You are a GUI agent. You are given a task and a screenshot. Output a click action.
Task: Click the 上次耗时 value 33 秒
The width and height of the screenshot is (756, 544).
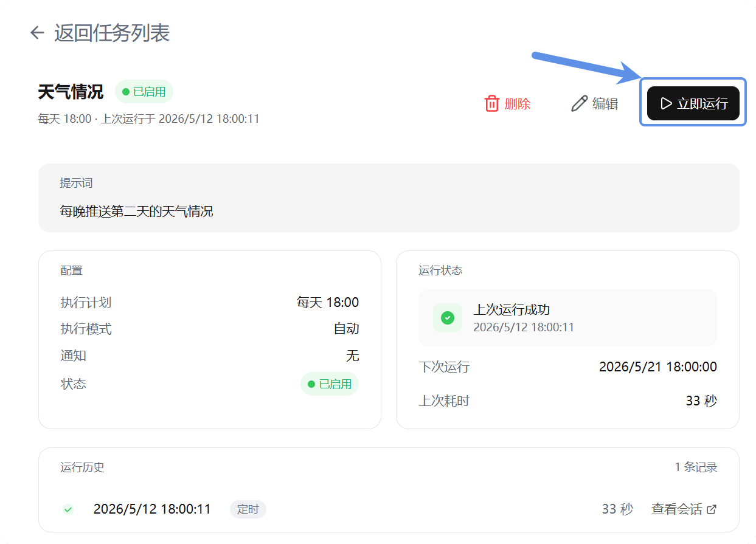pyautogui.click(x=701, y=401)
